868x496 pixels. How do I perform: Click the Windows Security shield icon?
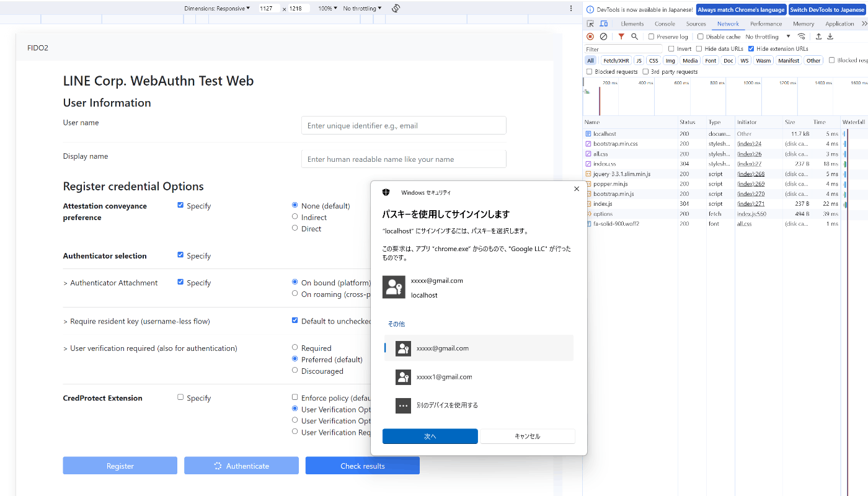386,193
